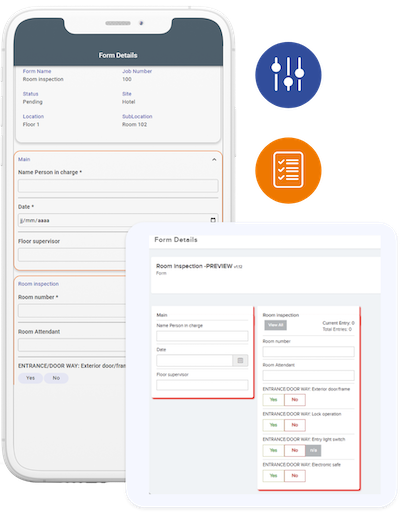Focus Name Person in charge field on phone

pyautogui.click(x=118, y=186)
